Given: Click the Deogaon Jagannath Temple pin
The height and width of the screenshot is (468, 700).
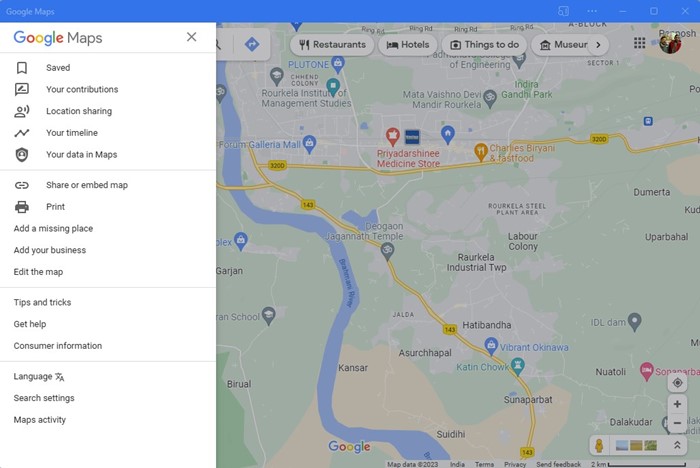Looking at the screenshot, I should click(387, 251).
